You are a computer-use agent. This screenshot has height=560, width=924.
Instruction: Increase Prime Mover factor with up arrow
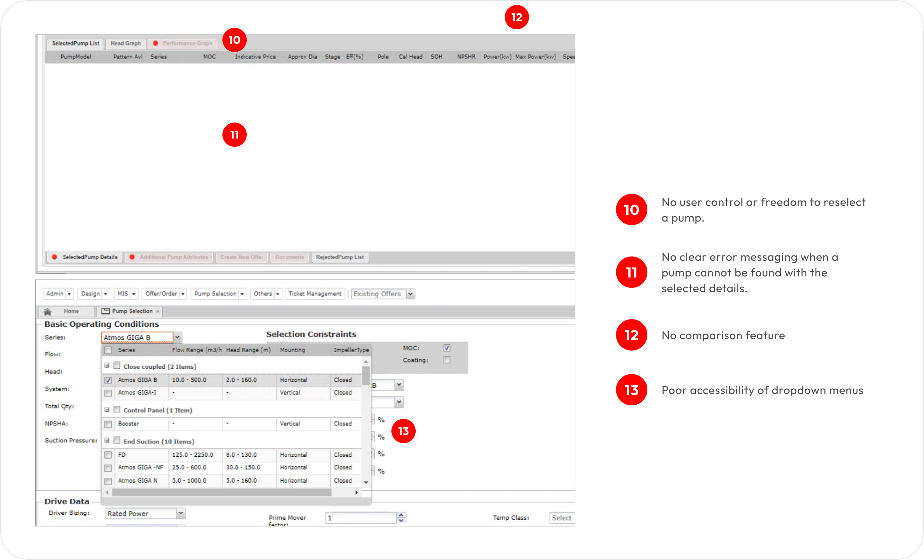(401, 515)
